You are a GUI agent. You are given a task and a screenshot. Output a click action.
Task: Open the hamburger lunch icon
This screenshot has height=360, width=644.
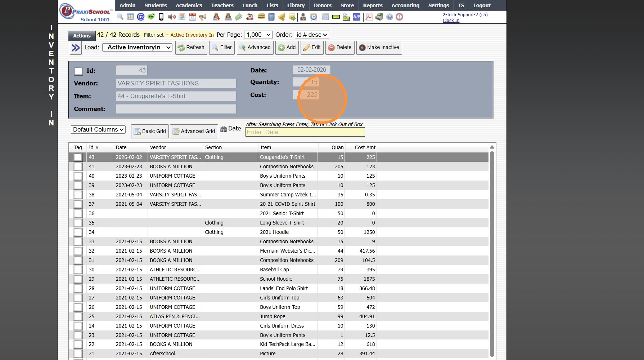click(x=261, y=17)
